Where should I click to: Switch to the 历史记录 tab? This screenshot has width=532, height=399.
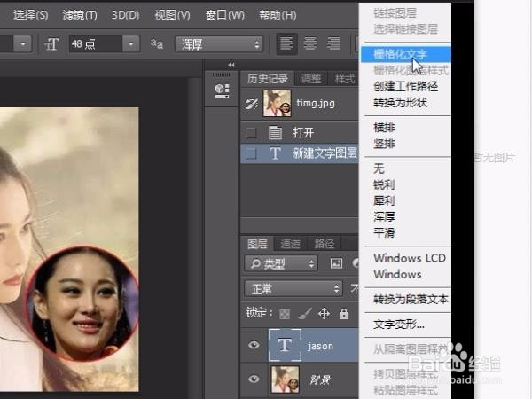pos(268,79)
